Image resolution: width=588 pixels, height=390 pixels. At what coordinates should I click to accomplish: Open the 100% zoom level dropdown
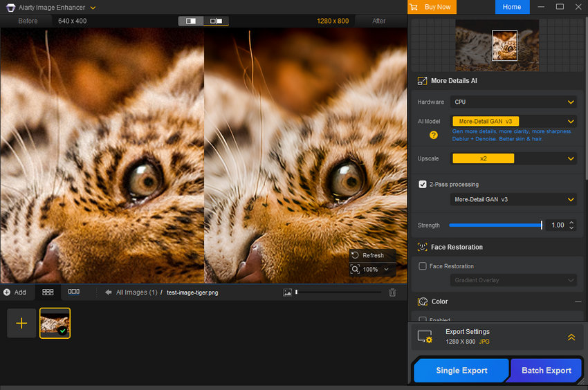coord(376,269)
